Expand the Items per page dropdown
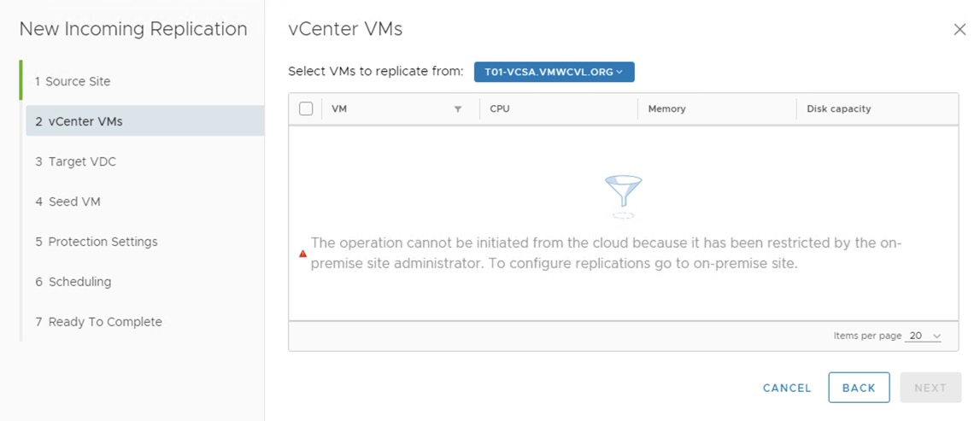The height and width of the screenshot is (421, 980). [924, 336]
